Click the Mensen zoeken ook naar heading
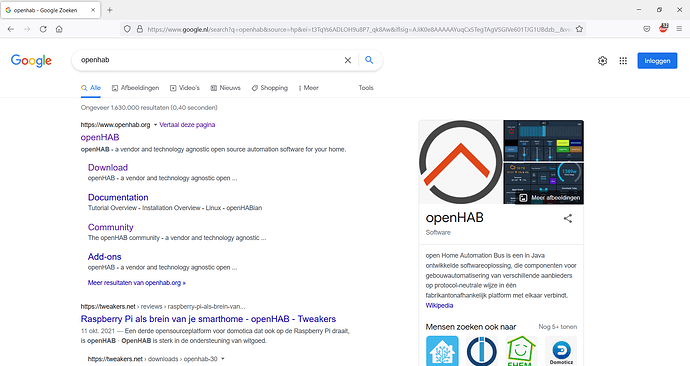 point(471,327)
